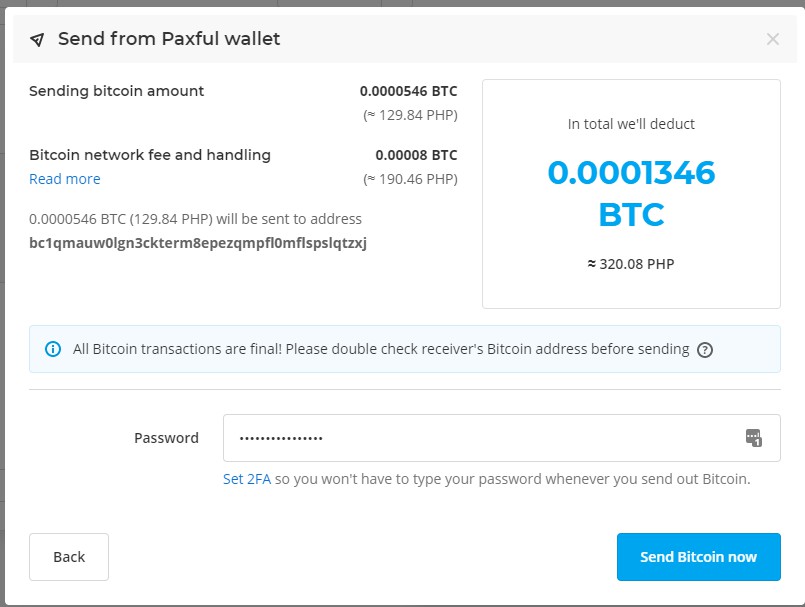Click the password manager icon in the field
This screenshot has width=805, height=607.
[754, 437]
